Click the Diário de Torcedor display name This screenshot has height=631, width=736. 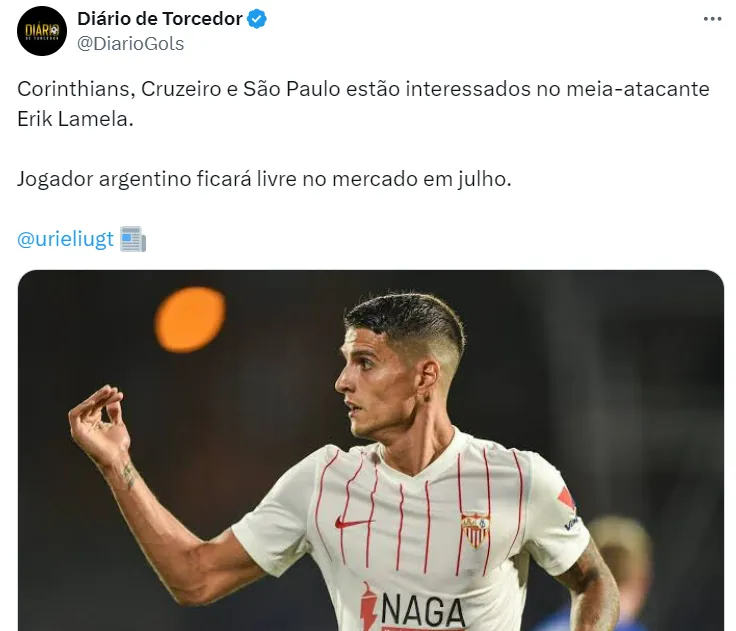[x=160, y=19]
